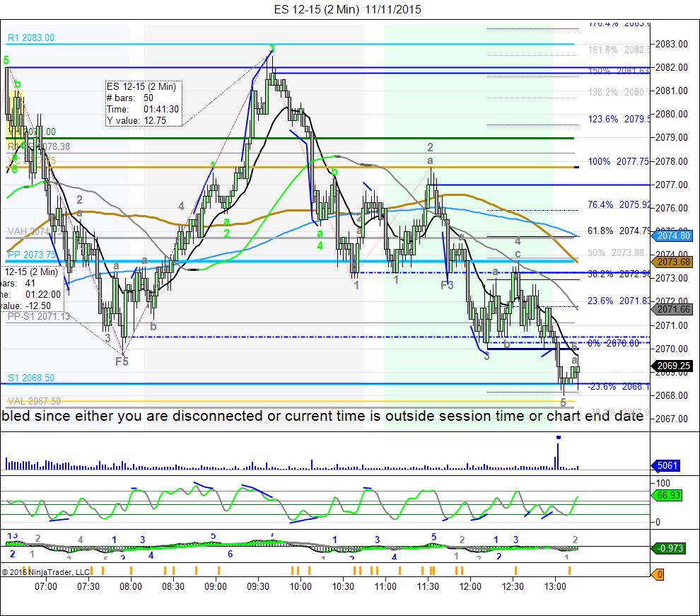
Task: Select the 76.4% 2075.92 Fibonacci label
Action: point(619,204)
